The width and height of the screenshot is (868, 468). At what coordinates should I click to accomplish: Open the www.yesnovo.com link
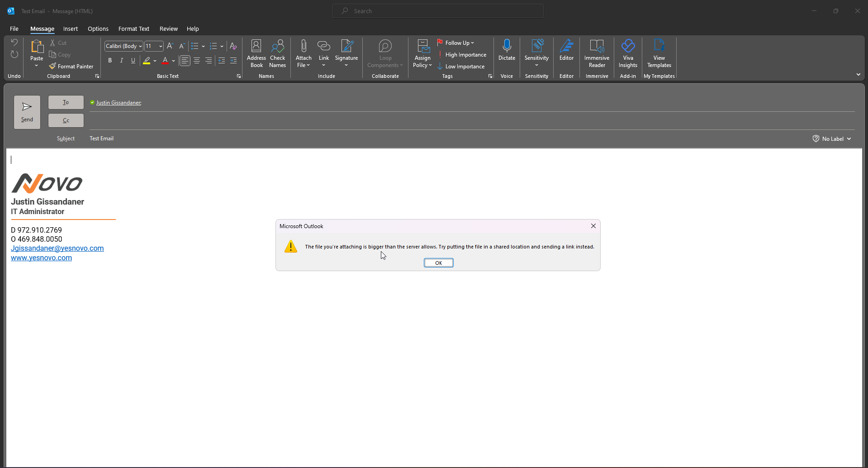41,258
